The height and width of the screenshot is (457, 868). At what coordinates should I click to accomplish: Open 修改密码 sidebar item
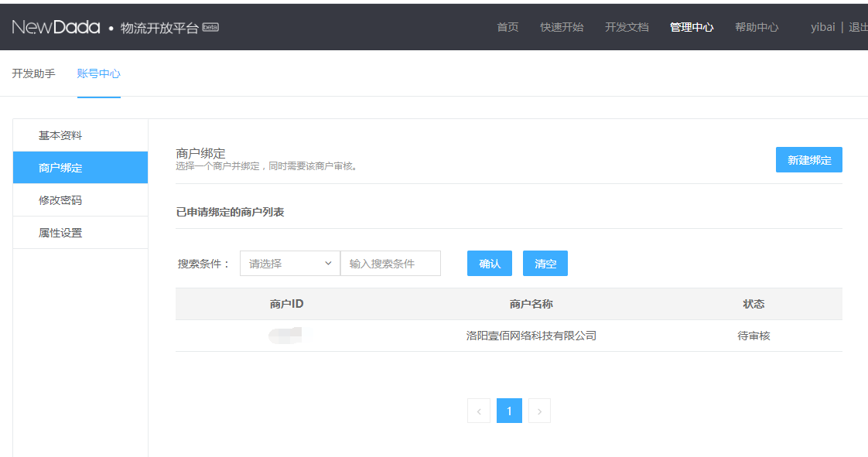60,200
